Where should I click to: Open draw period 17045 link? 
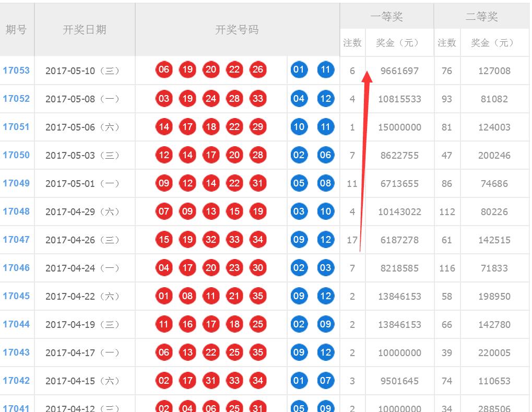tap(16, 296)
